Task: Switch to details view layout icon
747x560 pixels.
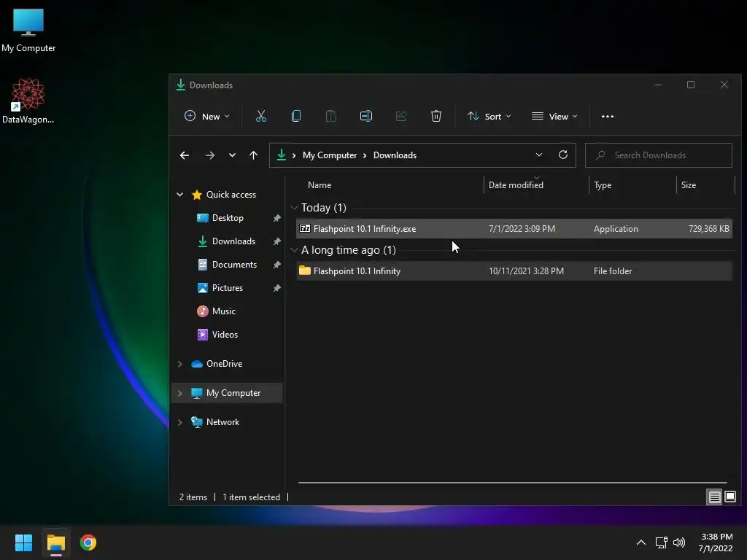Action: pyautogui.click(x=715, y=497)
